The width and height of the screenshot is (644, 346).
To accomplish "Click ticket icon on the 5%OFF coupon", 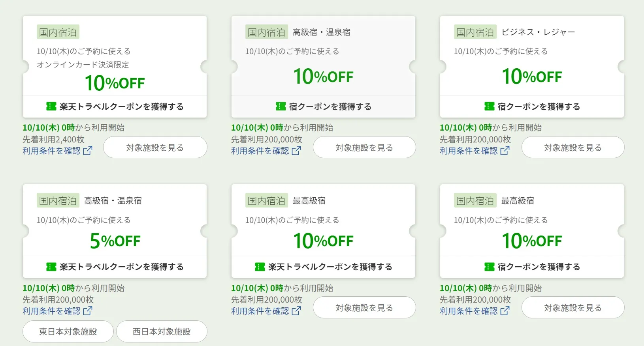I will click(x=51, y=267).
